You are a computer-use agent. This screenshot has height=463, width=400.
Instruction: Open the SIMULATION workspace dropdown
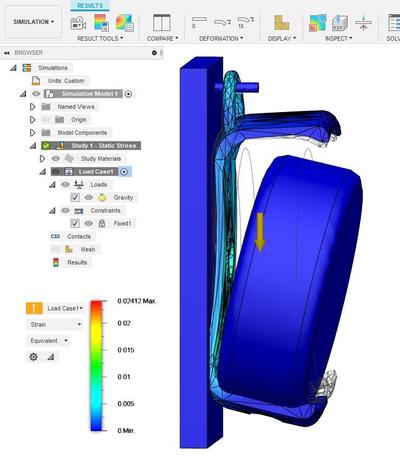click(33, 22)
